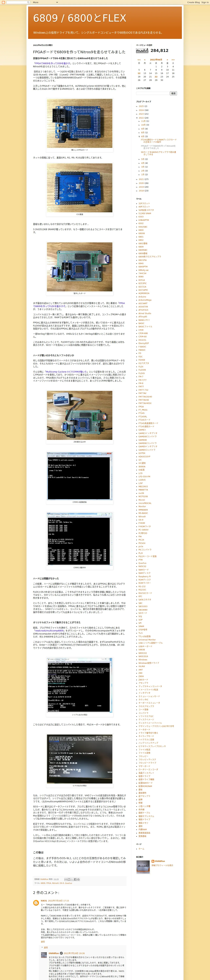Expand the 2023 archive year

pyautogui.click(x=137, y=114)
